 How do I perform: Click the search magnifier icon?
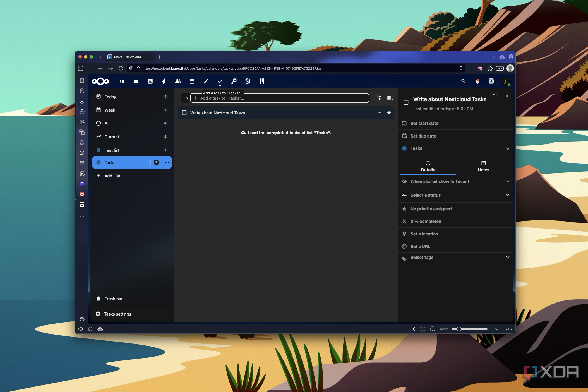coord(463,81)
